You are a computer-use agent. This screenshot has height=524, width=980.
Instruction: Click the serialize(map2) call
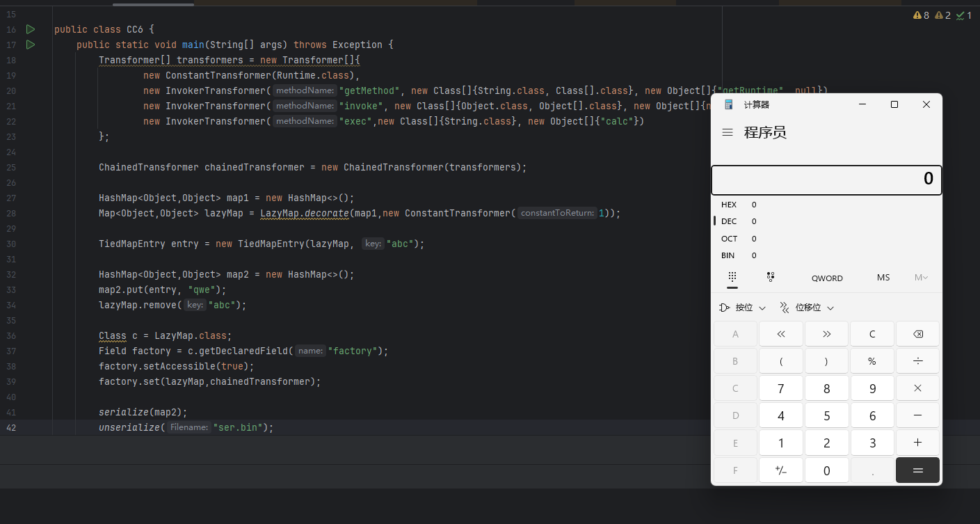(x=143, y=412)
